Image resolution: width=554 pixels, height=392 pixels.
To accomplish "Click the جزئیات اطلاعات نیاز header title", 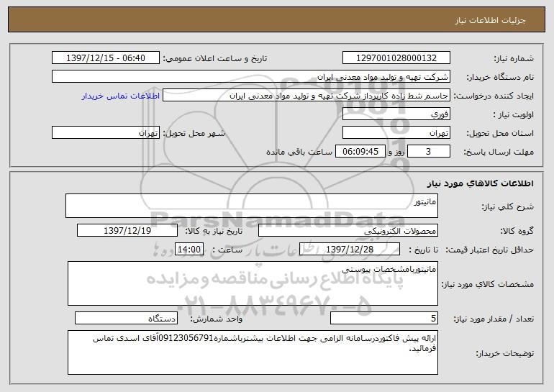I will pos(490,20).
